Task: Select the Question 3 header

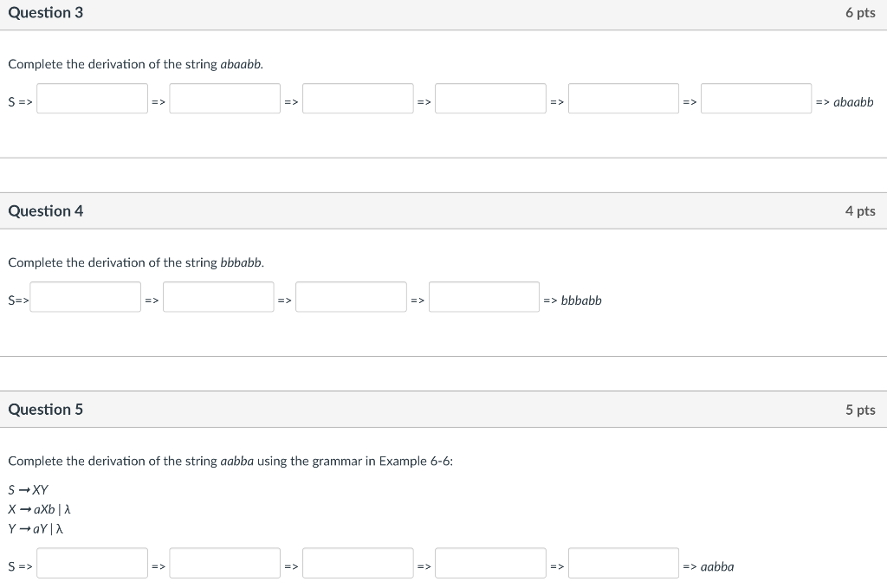Action: point(45,12)
